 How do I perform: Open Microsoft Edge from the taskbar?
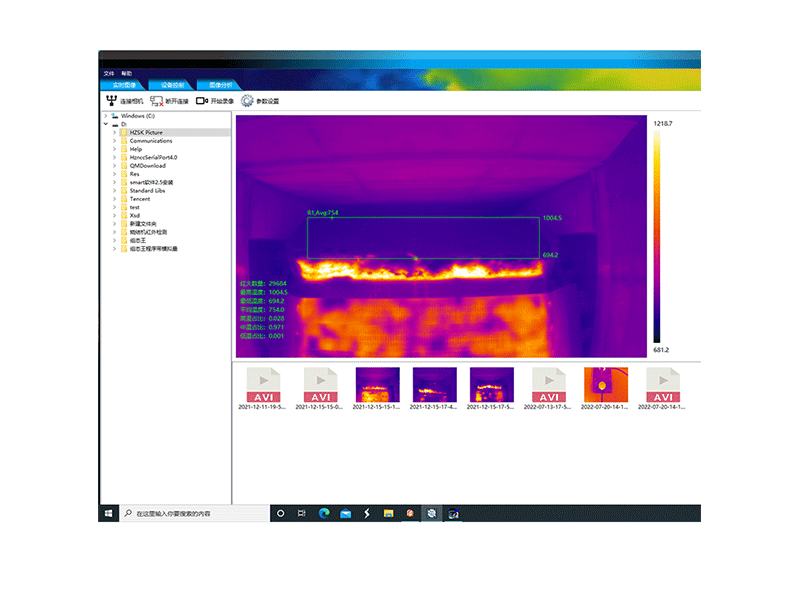click(324, 513)
